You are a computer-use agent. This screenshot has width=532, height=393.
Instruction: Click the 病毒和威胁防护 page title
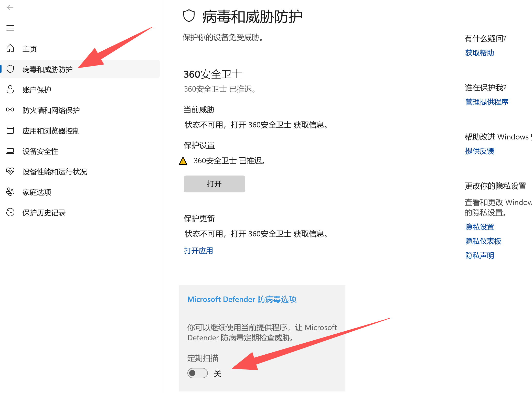pos(252,16)
